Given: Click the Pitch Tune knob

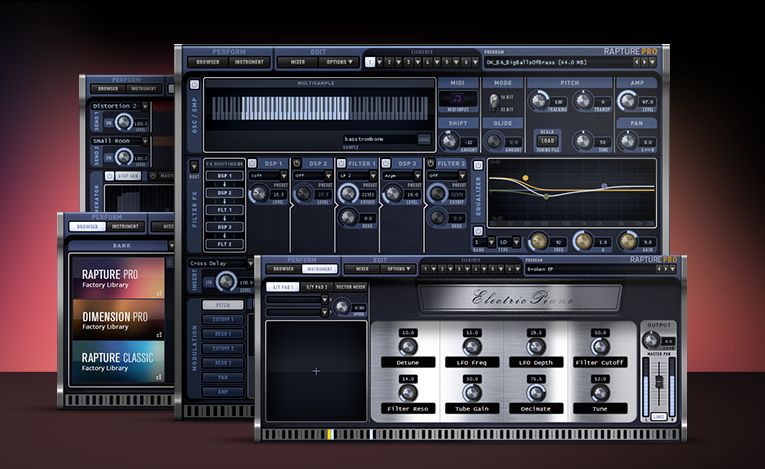Looking at the screenshot, I should pos(583,141).
